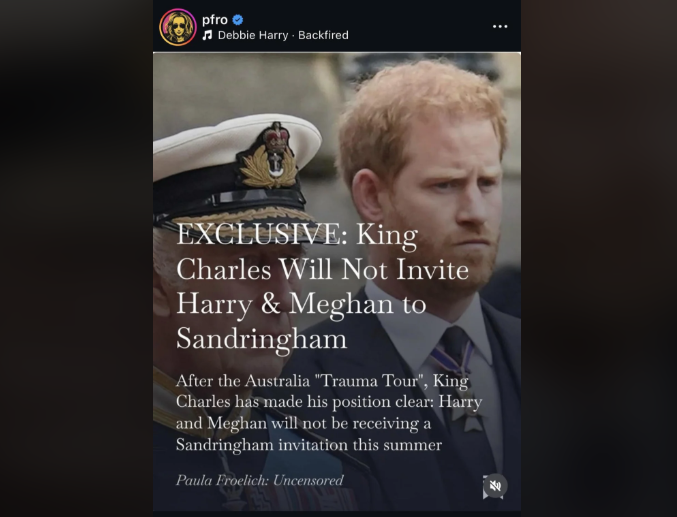Viewport: 677px width, 517px height.
Task: Open the three-dot more options menu
Action: [500, 27]
